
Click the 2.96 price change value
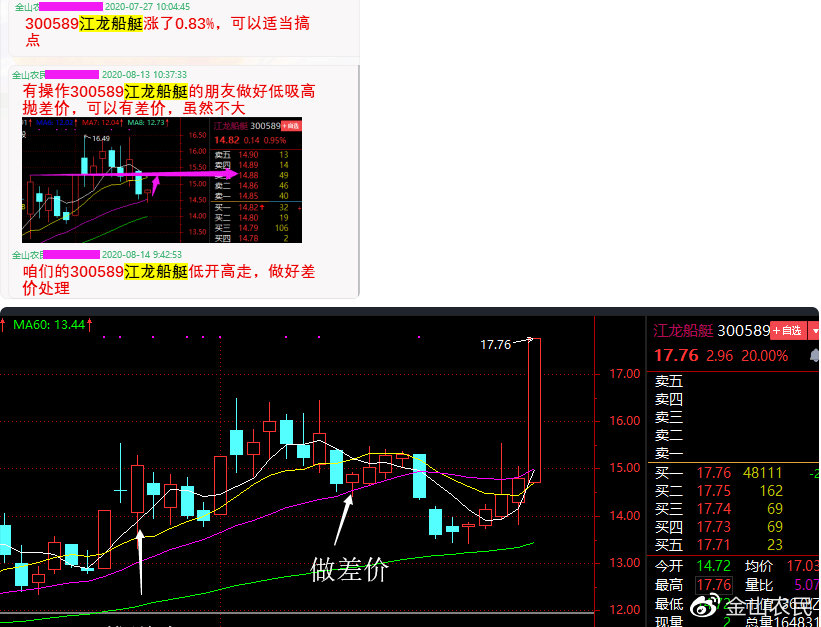pyautogui.click(x=720, y=356)
